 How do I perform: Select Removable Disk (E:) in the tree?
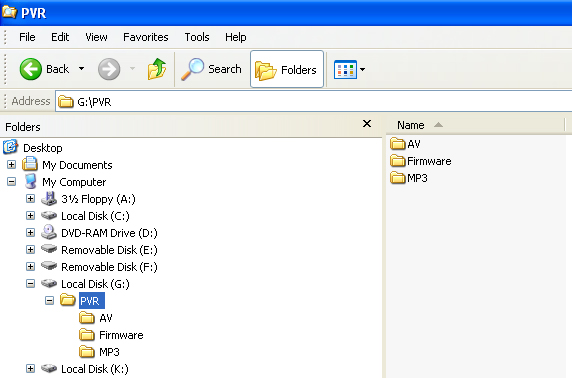click(x=109, y=250)
